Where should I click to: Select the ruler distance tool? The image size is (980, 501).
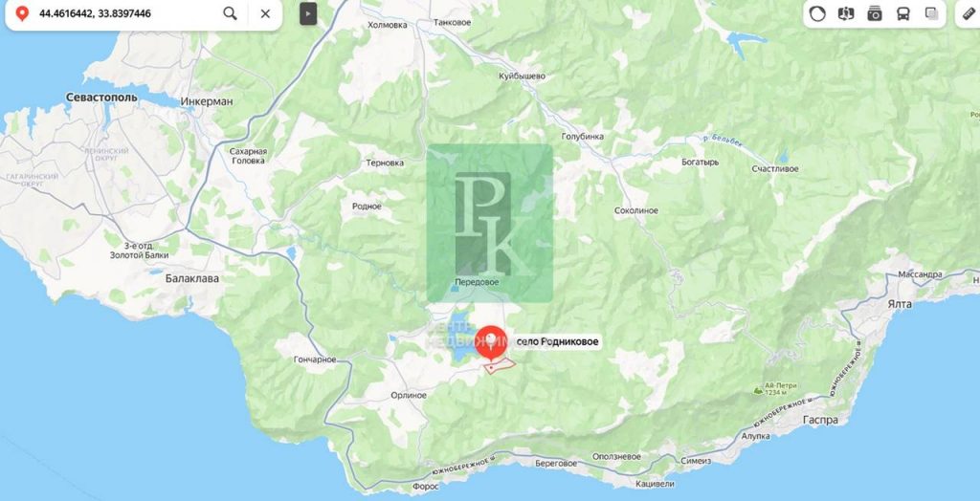click(969, 13)
